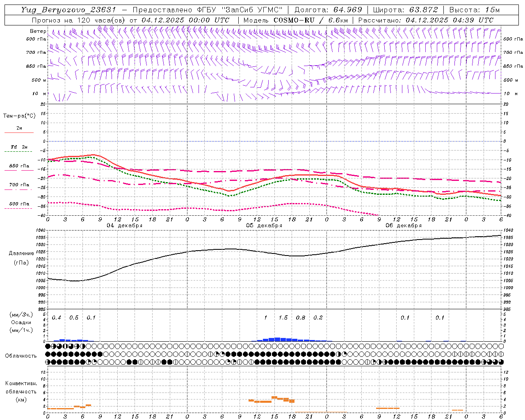Click the "04 декабря" date label

125,225
